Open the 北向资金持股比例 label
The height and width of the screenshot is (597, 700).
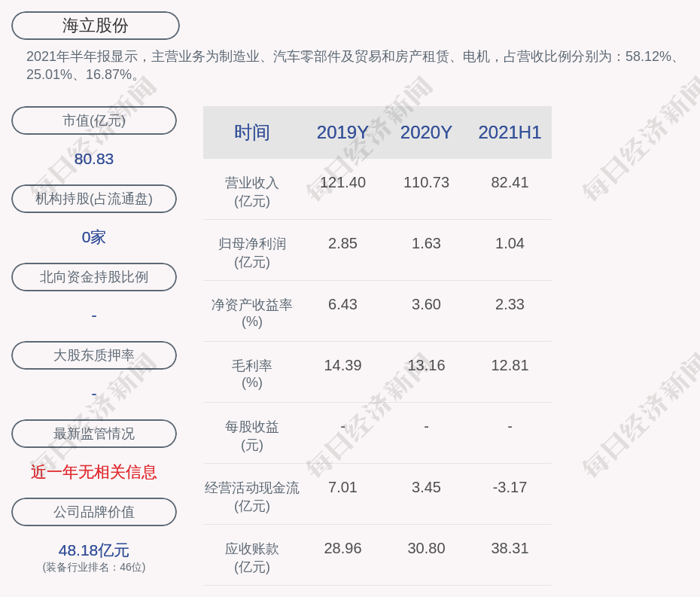click(94, 277)
